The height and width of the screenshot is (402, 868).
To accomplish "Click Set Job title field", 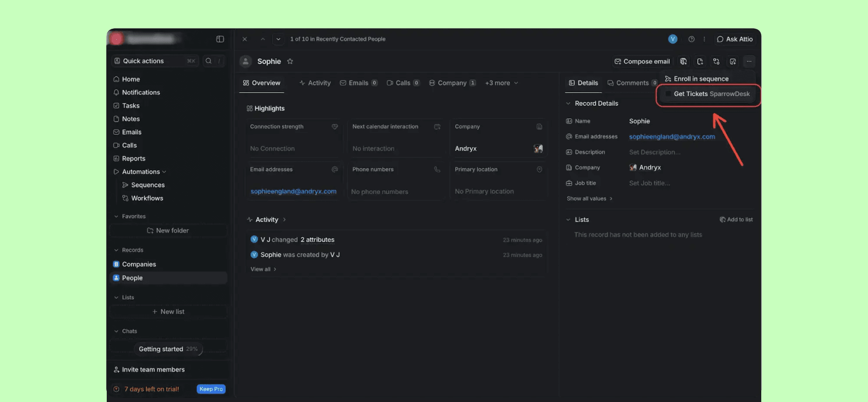I will (649, 183).
